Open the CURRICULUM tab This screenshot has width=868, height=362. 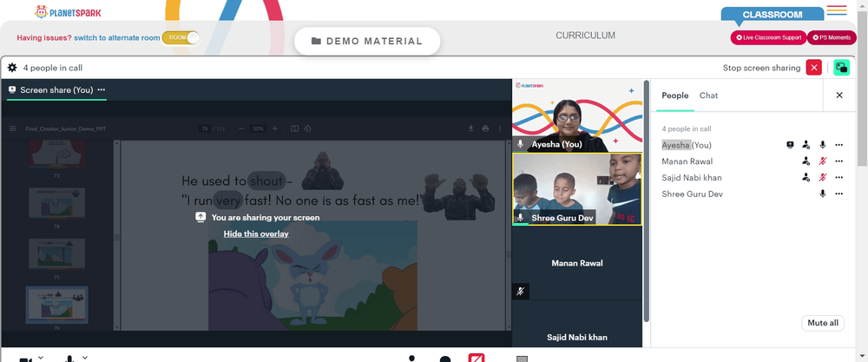click(x=585, y=36)
